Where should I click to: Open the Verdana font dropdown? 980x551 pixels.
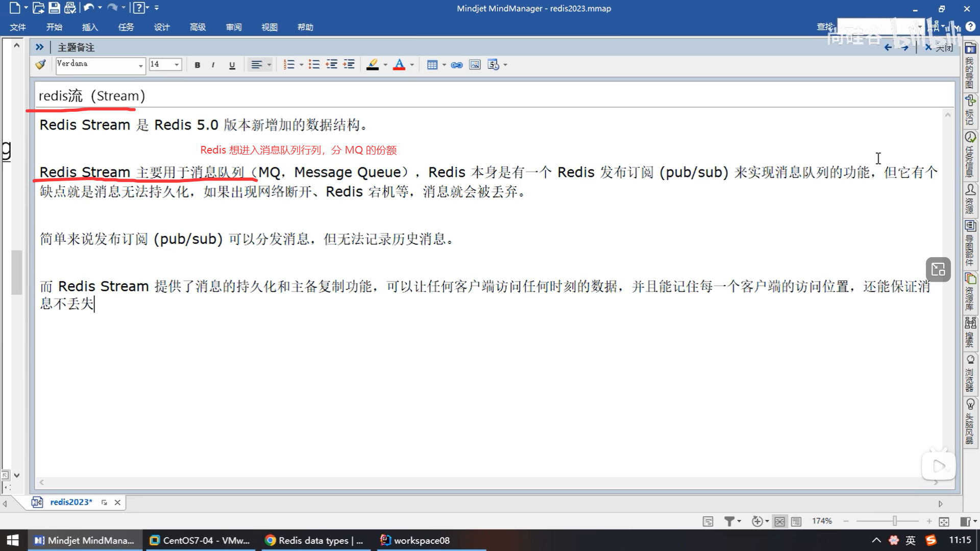(x=140, y=65)
